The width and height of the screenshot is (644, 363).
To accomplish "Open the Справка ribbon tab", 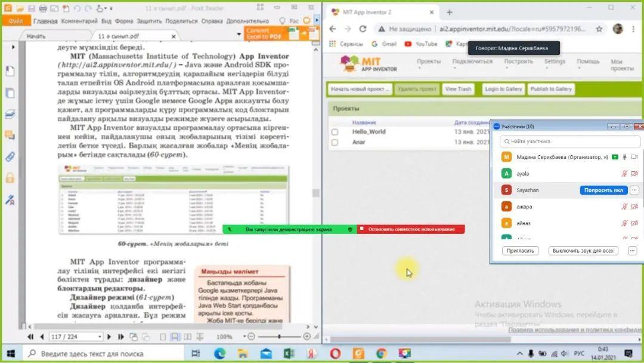I will pos(212,21).
